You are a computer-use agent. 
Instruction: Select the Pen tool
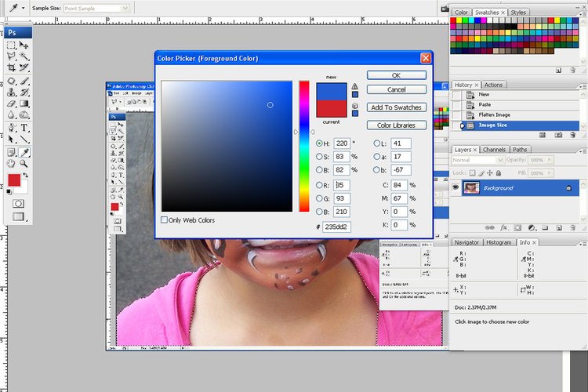pos(11,128)
